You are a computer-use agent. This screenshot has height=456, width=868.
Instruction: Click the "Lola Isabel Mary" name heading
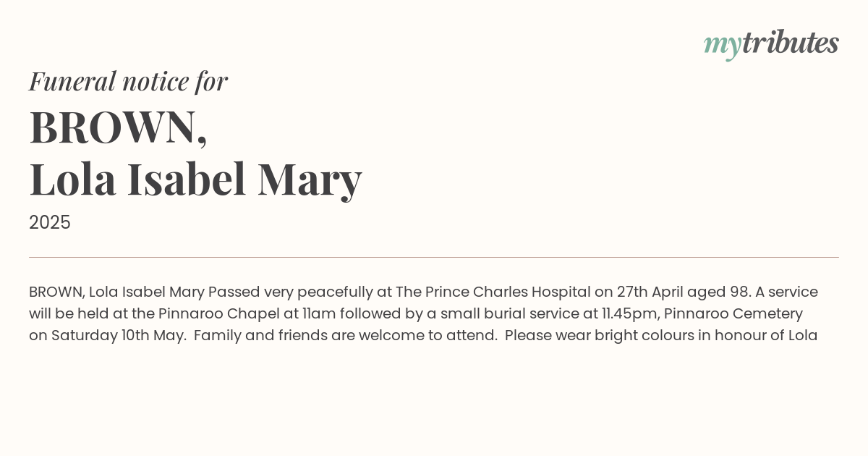(195, 180)
